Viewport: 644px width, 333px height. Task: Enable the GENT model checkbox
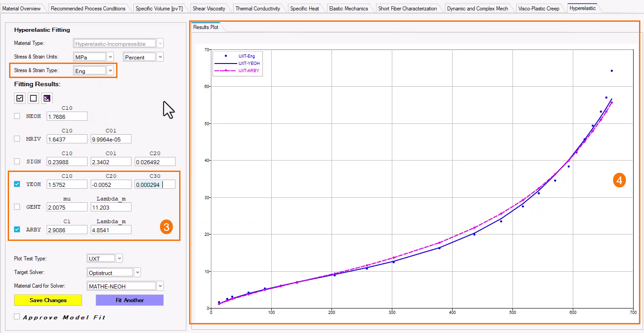(17, 207)
